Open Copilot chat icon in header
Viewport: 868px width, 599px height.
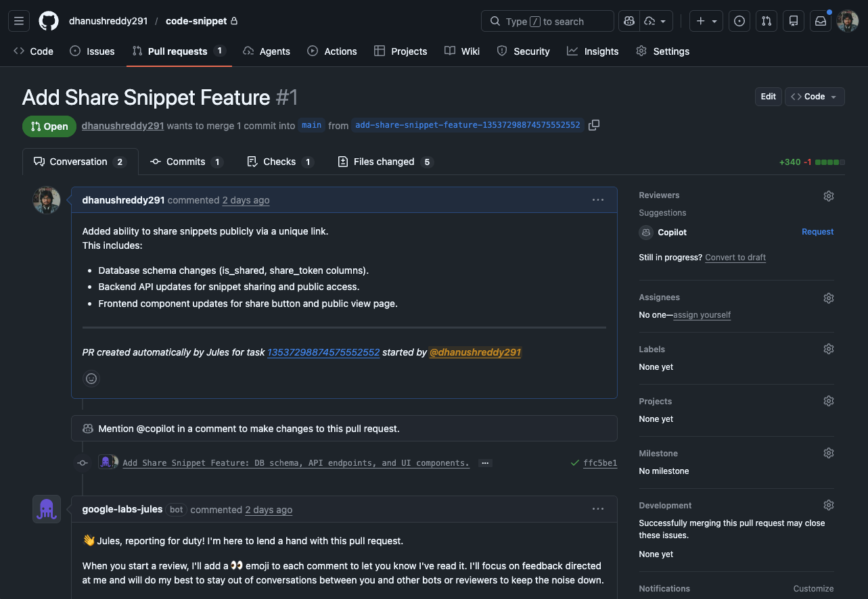click(x=629, y=21)
